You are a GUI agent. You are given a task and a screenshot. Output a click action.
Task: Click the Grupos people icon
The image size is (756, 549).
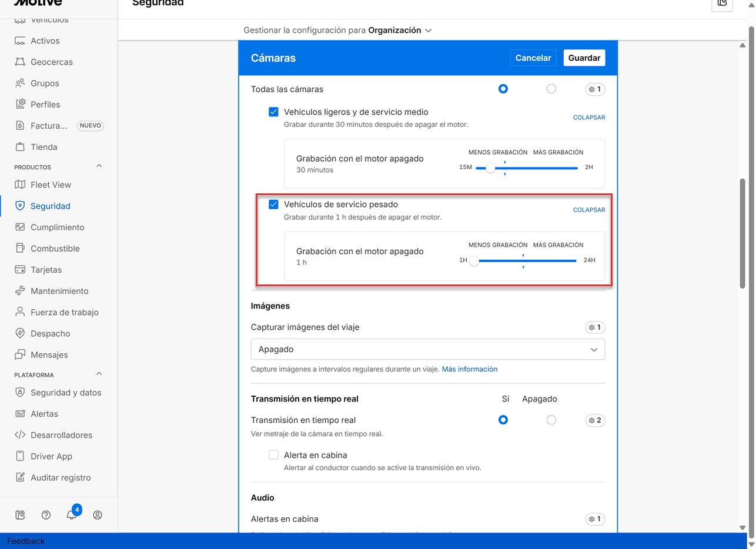pyautogui.click(x=20, y=83)
